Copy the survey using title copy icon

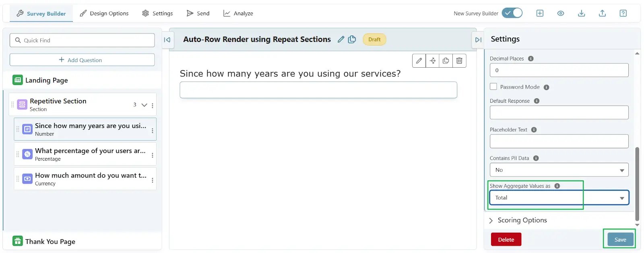tap(352, 39)
